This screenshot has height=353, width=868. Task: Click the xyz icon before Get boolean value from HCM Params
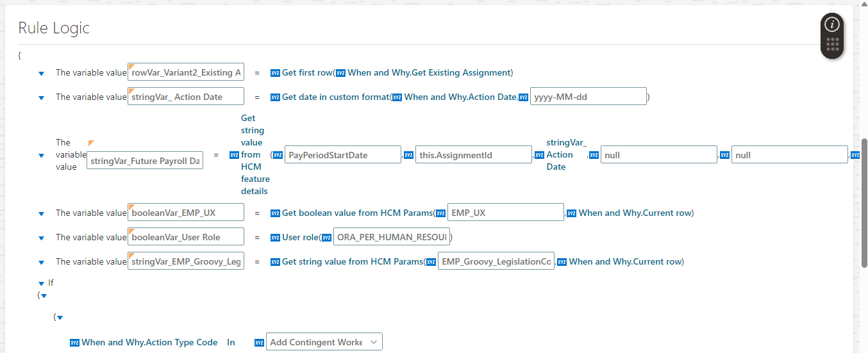pyautogui.click(x=276, y=213)
